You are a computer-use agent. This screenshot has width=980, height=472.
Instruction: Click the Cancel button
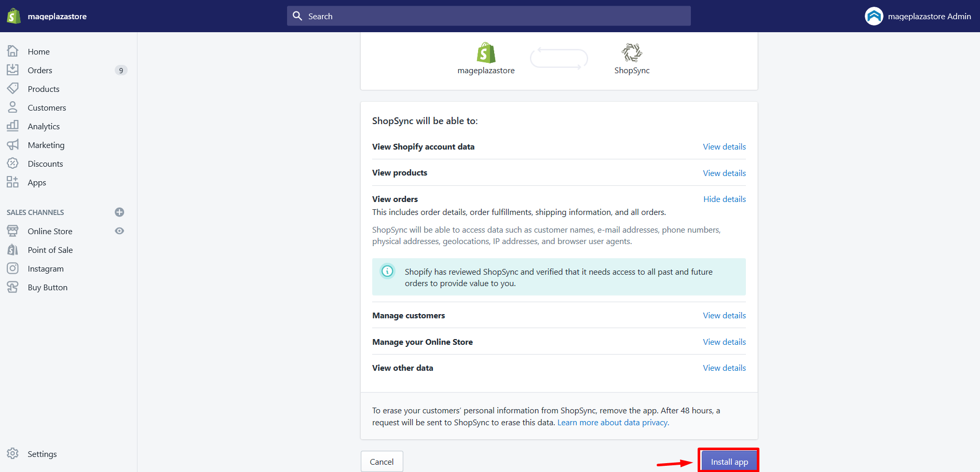(x=382, y=462)
